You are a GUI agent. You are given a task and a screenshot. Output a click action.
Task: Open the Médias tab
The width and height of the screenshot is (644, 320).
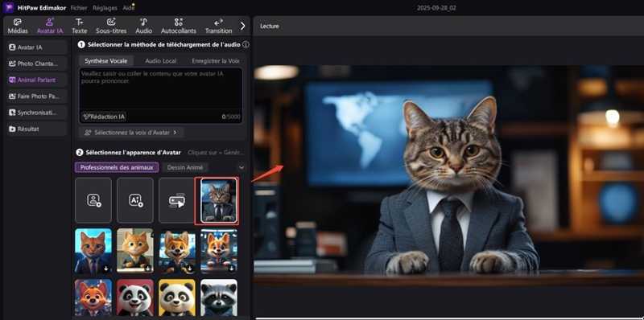click(18, 27)
